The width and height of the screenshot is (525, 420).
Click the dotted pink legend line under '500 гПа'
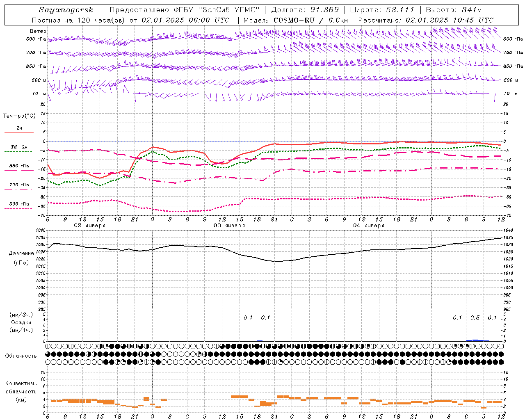coord(18,209)
